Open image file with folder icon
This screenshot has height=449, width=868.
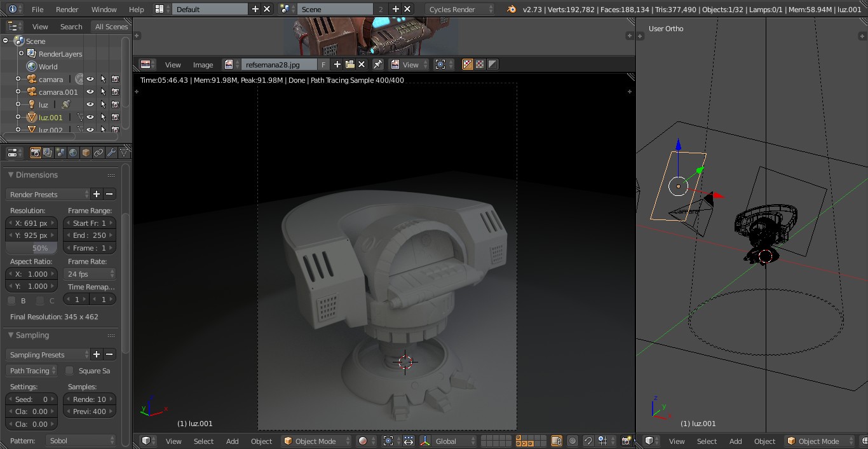click(349, 64)
